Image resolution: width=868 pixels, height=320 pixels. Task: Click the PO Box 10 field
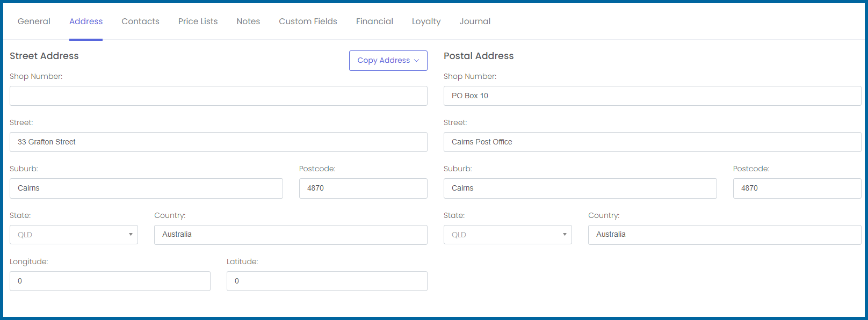(653, 96)
